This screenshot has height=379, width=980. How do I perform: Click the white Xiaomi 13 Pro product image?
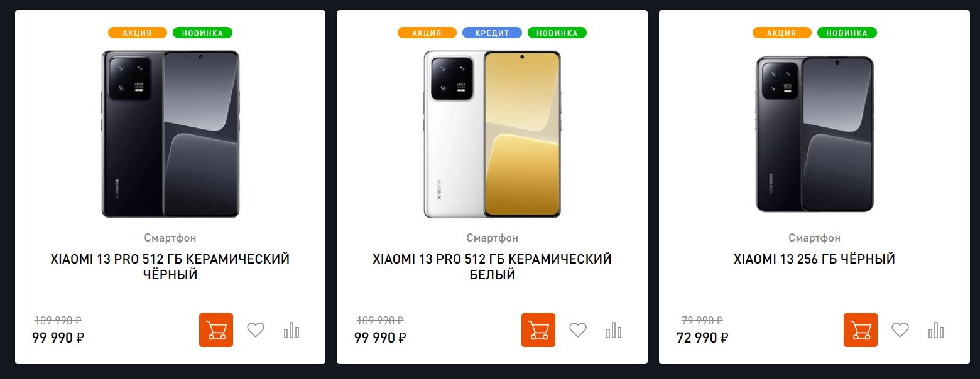coord(493,134)
